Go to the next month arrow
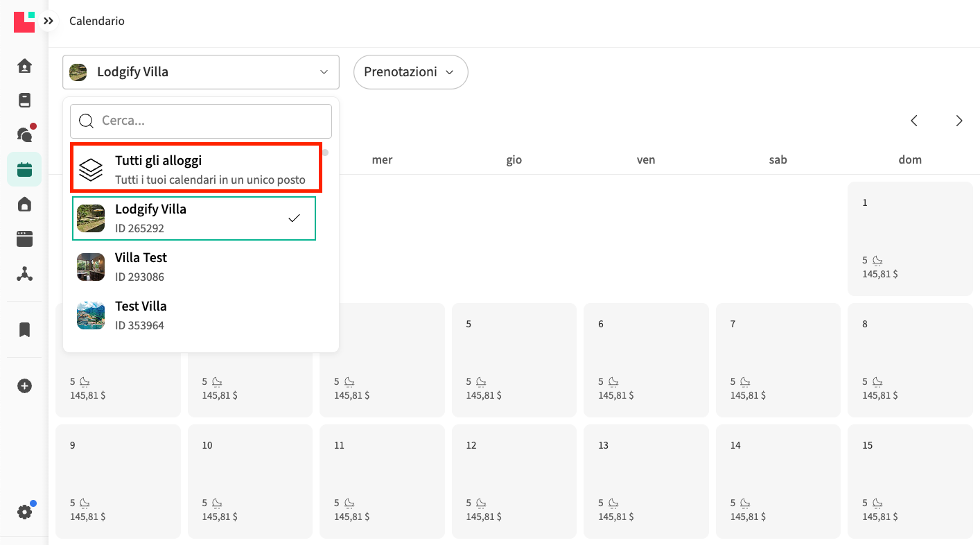Screen dimensions: 980x545 (x=959, y=121)
